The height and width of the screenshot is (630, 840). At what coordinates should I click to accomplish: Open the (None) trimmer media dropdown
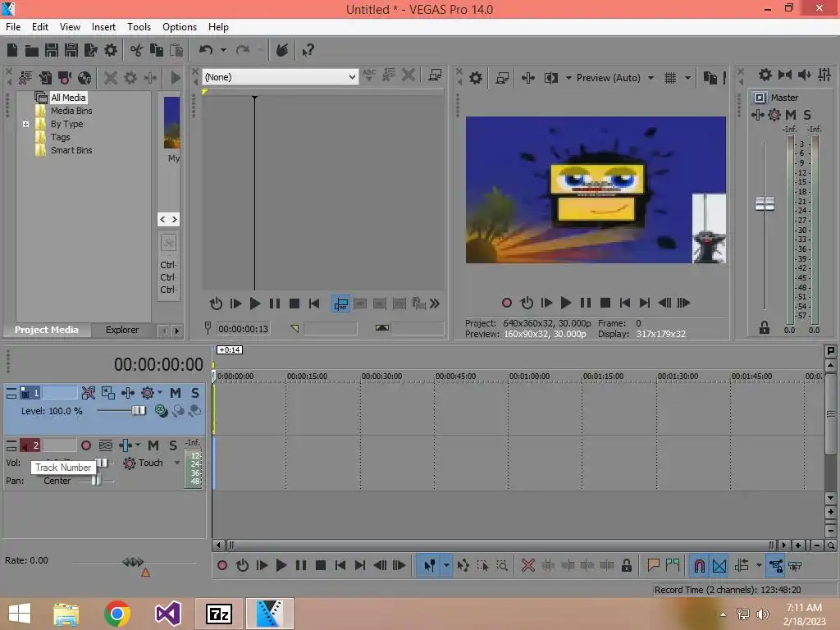click(280, 76)
